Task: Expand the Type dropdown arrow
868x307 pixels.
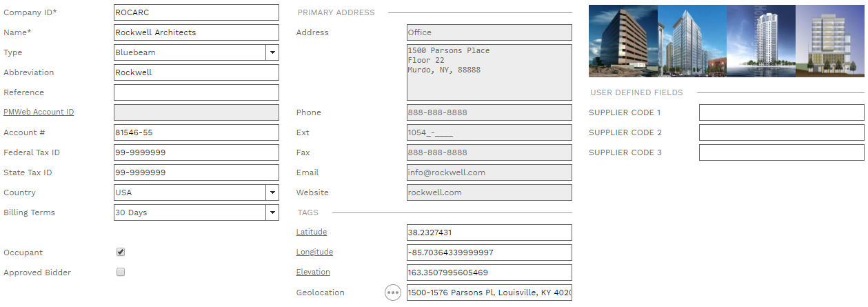Action: [272, 52]
